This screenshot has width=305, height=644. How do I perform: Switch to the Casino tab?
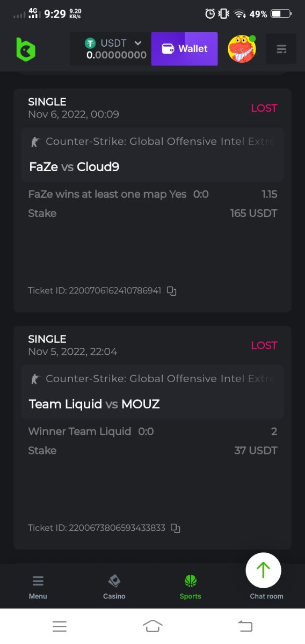pos(114,587)
